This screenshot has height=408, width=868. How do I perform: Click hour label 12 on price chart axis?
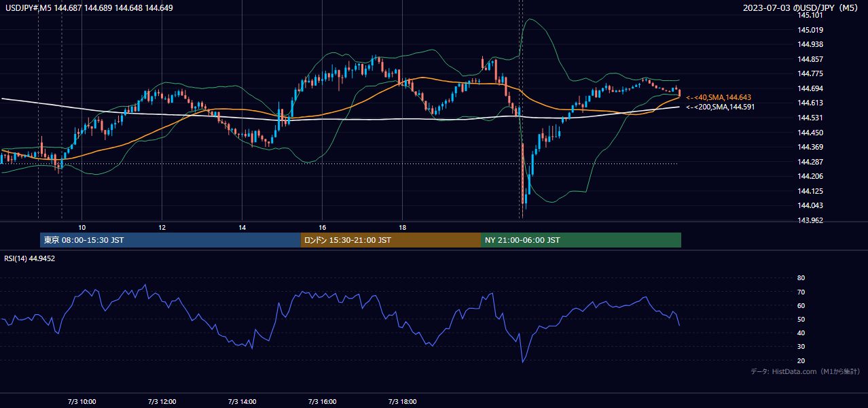162,227
